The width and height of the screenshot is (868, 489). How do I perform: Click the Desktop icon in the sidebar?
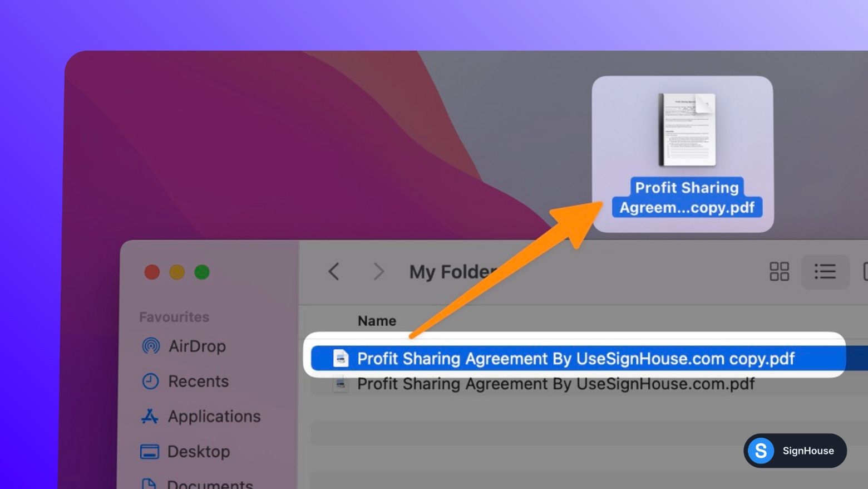coord(149,451)
